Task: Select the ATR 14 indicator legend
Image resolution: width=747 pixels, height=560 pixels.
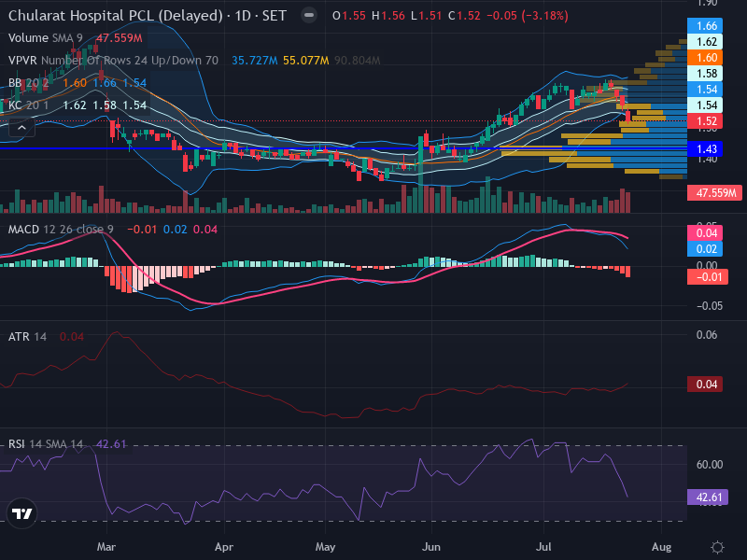Action: tap(27, 337)
